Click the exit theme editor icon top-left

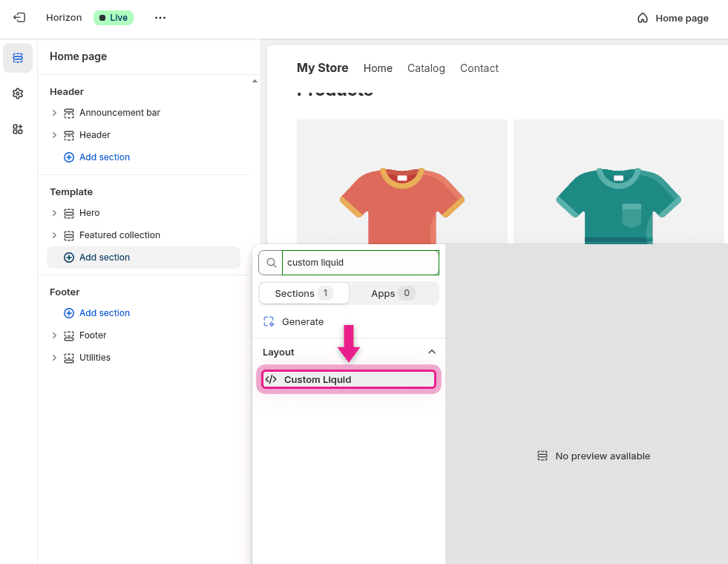pos(19,17)
